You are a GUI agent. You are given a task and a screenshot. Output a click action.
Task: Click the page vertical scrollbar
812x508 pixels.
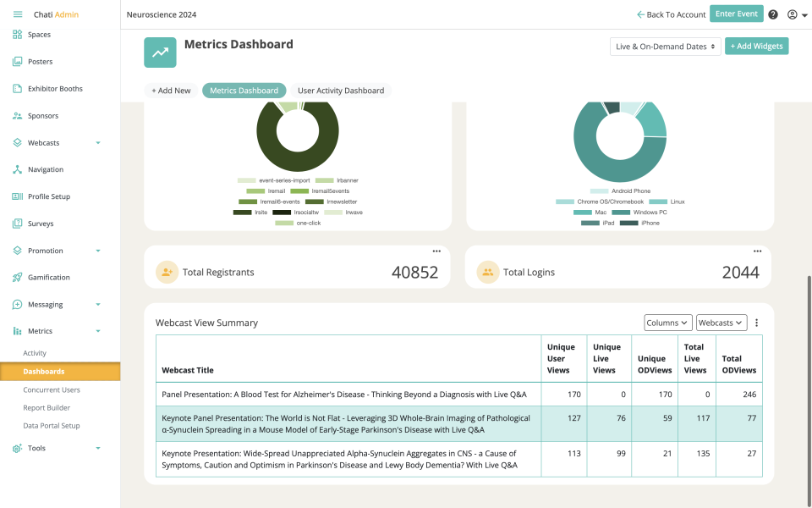point(809,391)
